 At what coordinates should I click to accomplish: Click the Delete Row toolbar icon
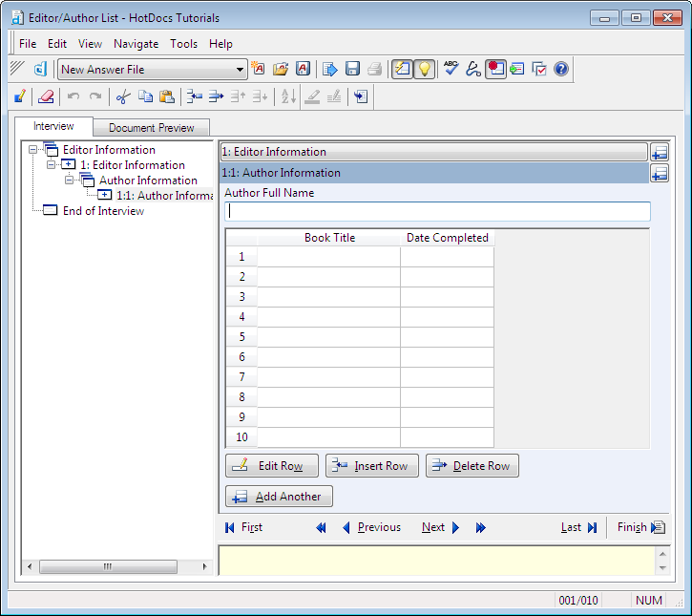216,96
